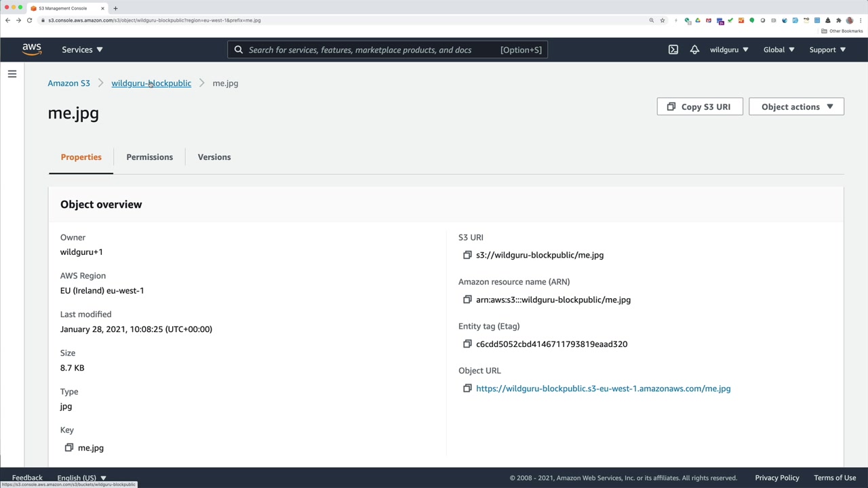Copy the ARN using its copy icon
This screenshot has width=868, height=488.
467,300
